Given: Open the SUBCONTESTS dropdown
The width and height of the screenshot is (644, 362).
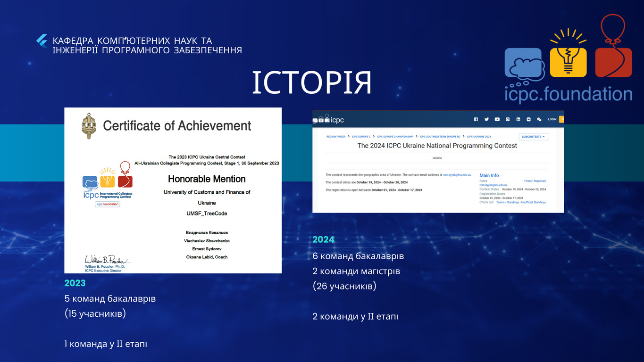Looking at the screenshot, I should point(534,137).
